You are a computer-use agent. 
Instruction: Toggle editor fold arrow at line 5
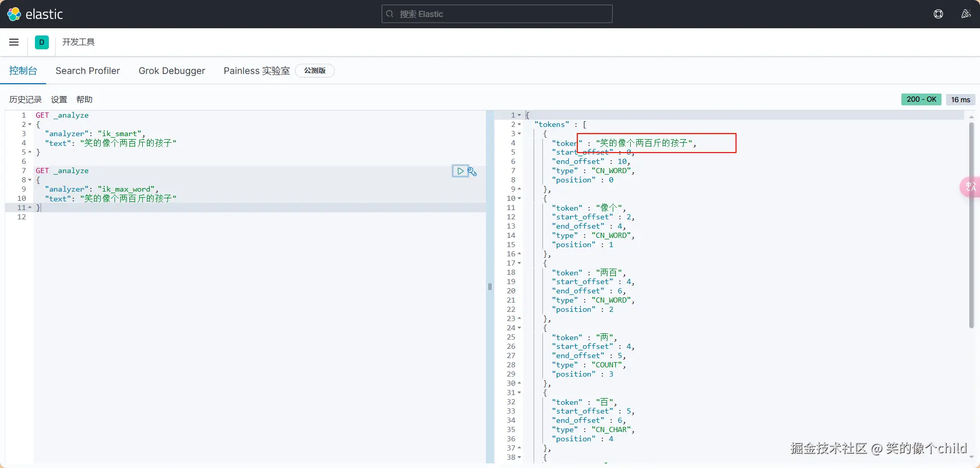[30, 153]
